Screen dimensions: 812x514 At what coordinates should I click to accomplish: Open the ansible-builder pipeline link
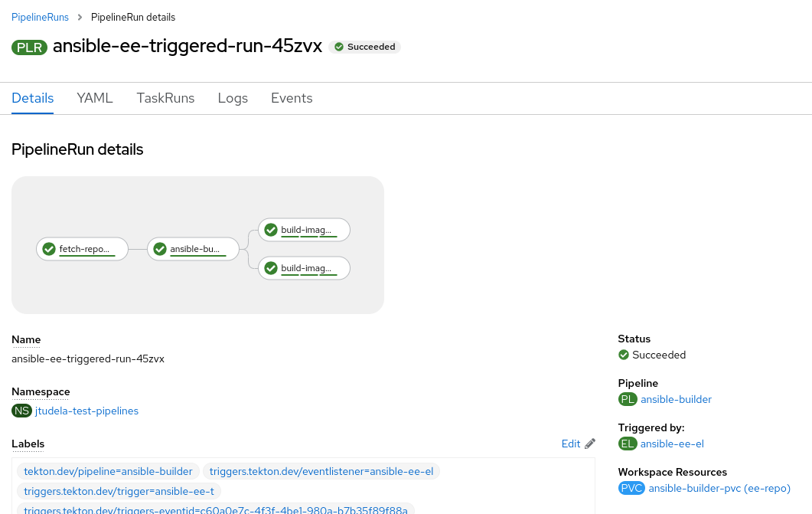(676, 399)
